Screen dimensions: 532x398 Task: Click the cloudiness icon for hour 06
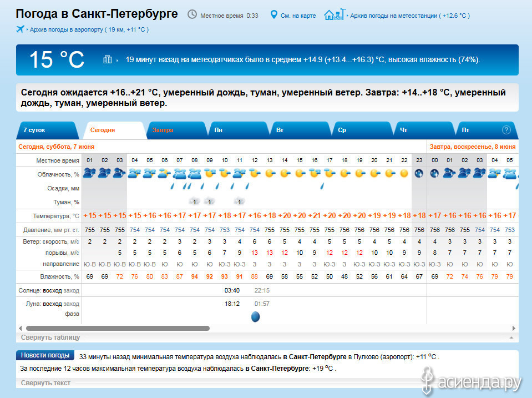[165, 174]
